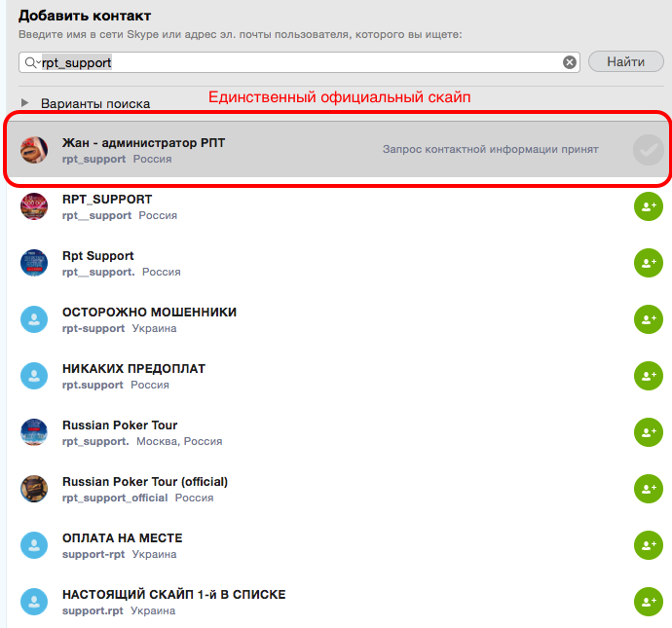
Task: Add НИКАКИХ ПРЕДОПЛАТ contact with green button
Action: tap(649, 376)
